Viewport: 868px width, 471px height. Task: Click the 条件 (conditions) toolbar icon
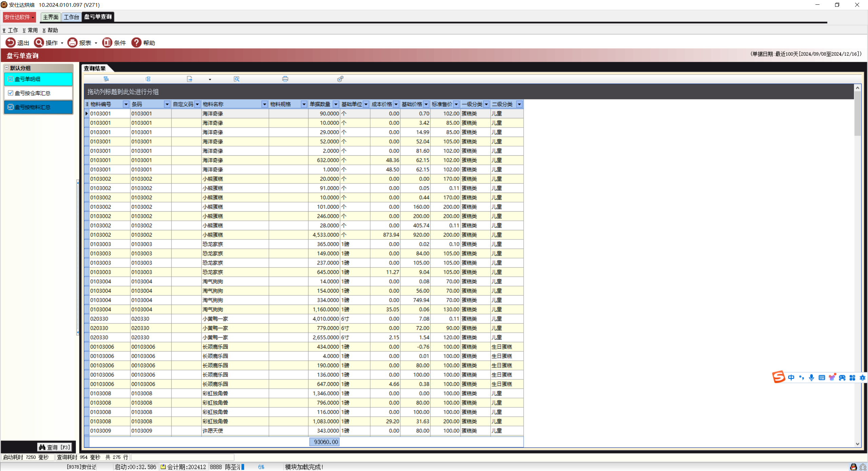(x=107, y=42)
